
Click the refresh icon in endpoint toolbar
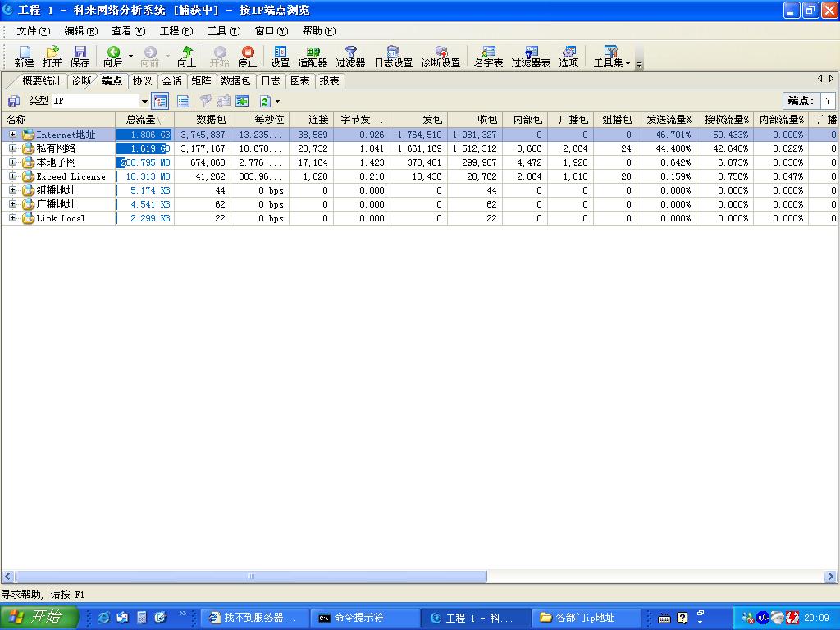[x=265, y=101]
